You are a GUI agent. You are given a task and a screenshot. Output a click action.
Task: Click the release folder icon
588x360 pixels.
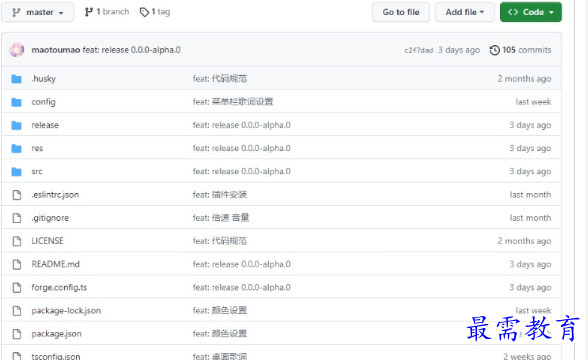click(x=16, y=125)
